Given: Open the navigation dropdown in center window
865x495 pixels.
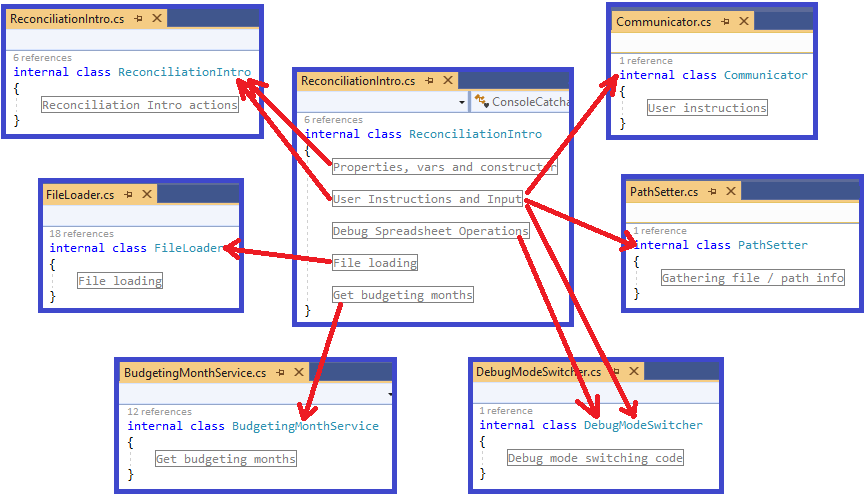Looking at the screenshot, I should point(462,102).
